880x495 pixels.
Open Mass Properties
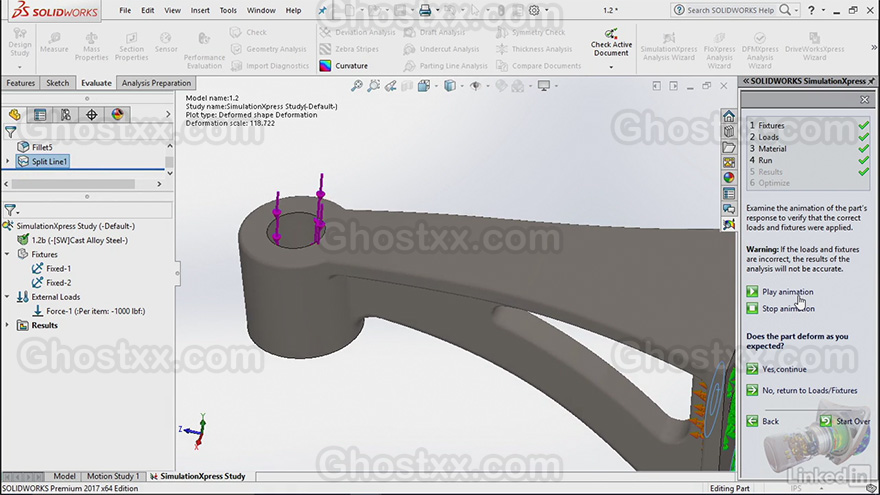tap(91, 46)
